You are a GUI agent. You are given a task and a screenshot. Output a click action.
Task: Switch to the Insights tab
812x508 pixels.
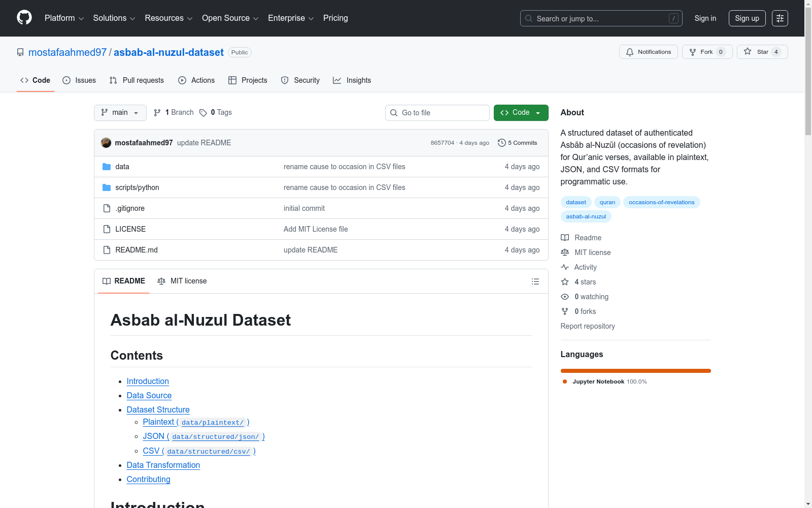click(x=352, y=80)
